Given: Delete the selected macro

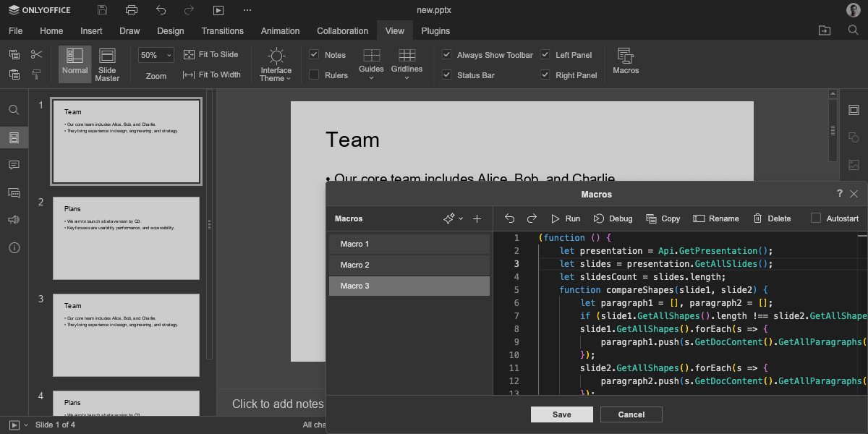Looking at the screenshot, I should (x=772, y=218).
